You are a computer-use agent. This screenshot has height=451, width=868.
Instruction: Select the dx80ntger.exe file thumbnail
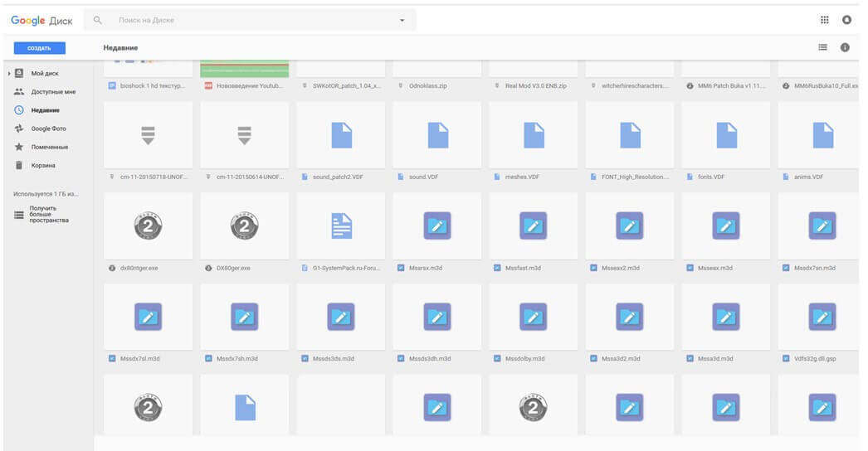coord(148,226)
